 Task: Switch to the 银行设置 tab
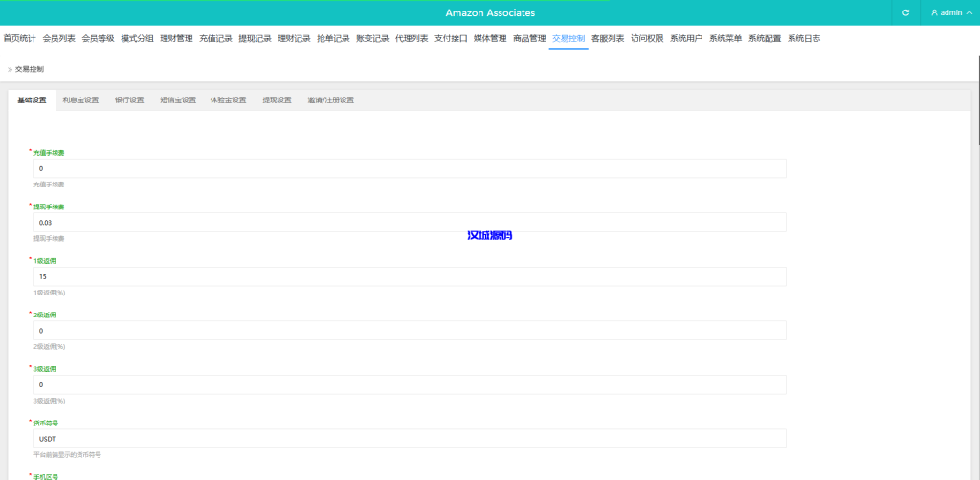[129, 99]
